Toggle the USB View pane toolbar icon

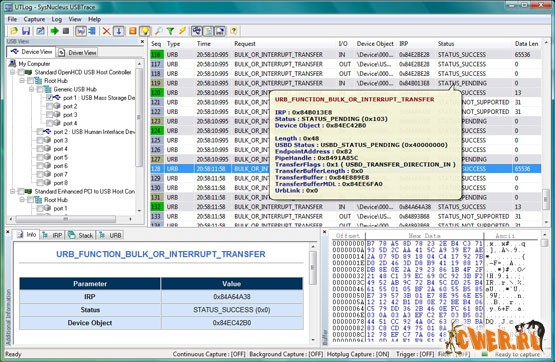click(x=81, y=31)
